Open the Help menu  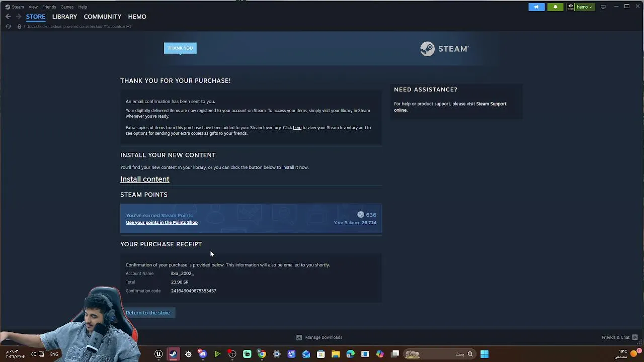pyautogui.click(x=83, y=7)
